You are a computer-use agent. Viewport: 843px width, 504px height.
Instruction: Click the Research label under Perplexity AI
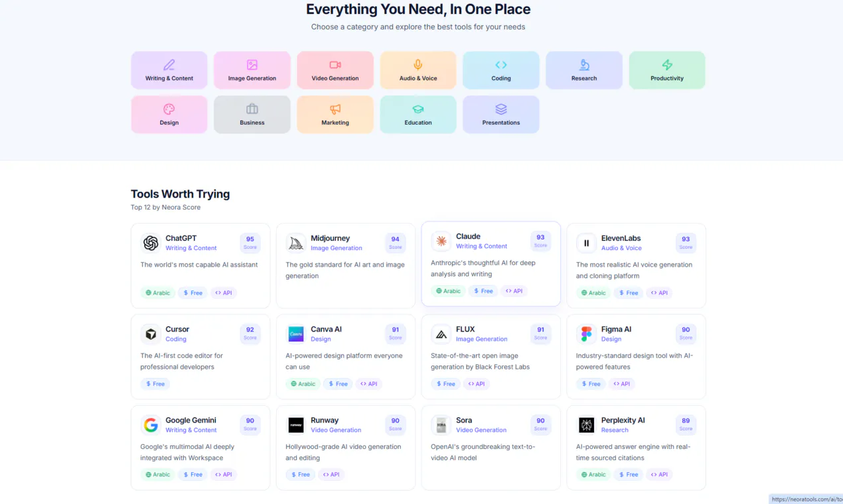pyautogui.click(x=615, y=430)
